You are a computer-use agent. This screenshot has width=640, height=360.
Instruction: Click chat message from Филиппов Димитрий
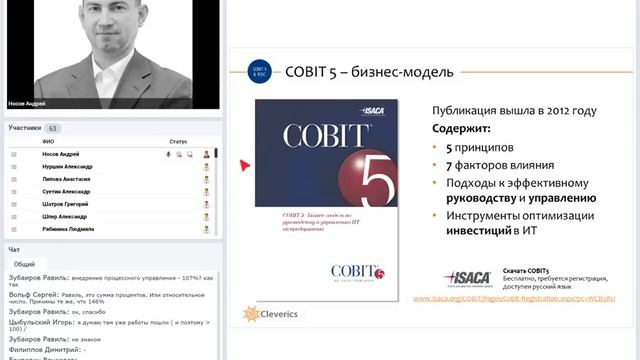tap(47, 350)
